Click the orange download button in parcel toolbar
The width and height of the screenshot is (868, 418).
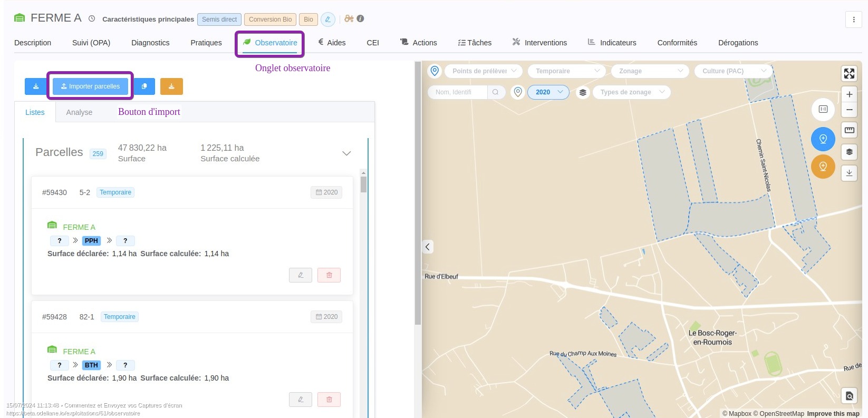(171, 86)
